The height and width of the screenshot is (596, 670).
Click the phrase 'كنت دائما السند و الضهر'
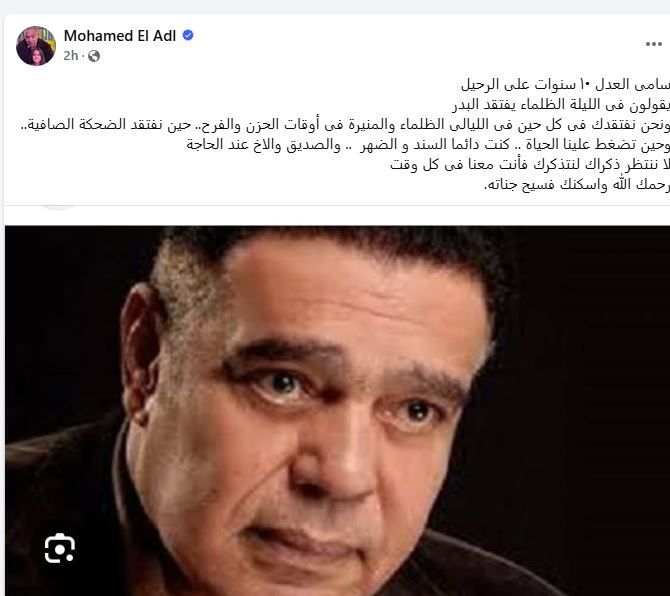(x=435, y=145)
